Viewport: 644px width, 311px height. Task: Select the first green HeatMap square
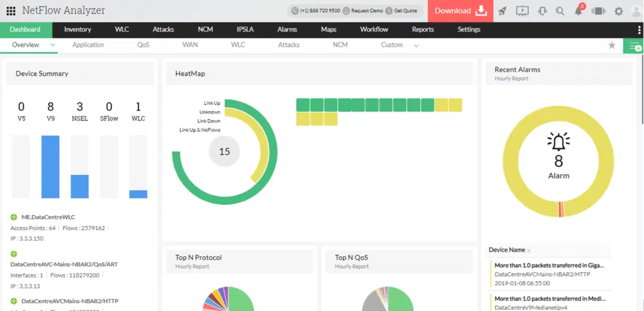click(303, 105)
